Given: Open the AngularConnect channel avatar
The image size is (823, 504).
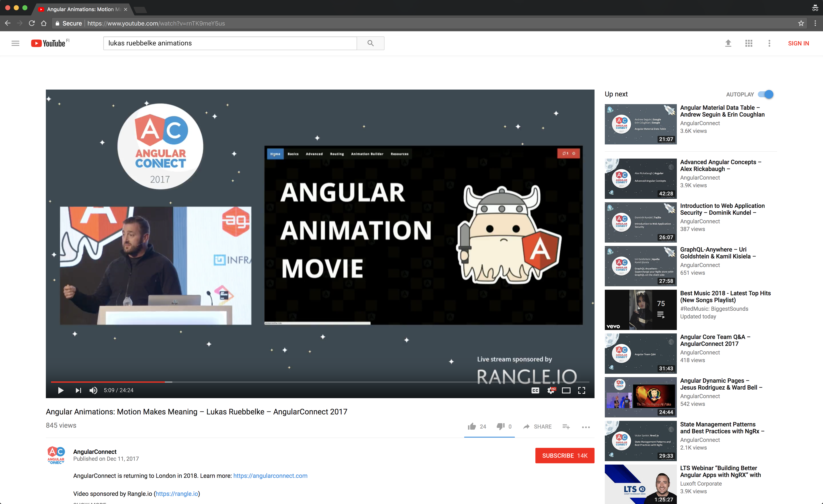Looking at the screenshot, I should pyautogui.click(x=56, y=455).
